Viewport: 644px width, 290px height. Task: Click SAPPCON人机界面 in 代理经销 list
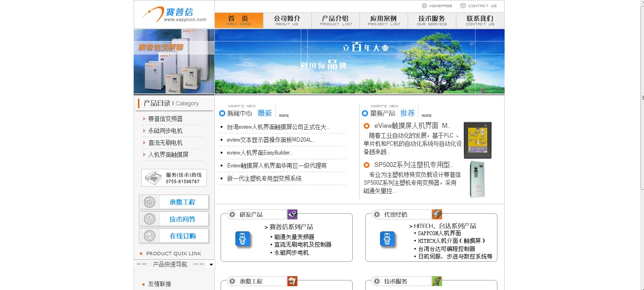click(x=439, y=233)
